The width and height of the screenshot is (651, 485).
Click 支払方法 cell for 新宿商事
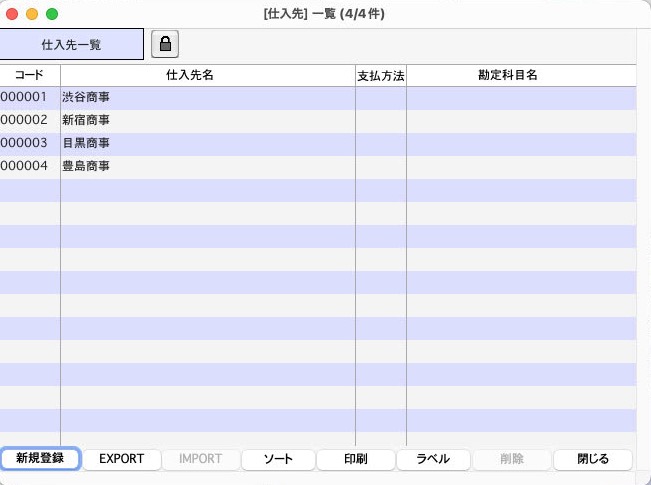(x=381, y=121)
